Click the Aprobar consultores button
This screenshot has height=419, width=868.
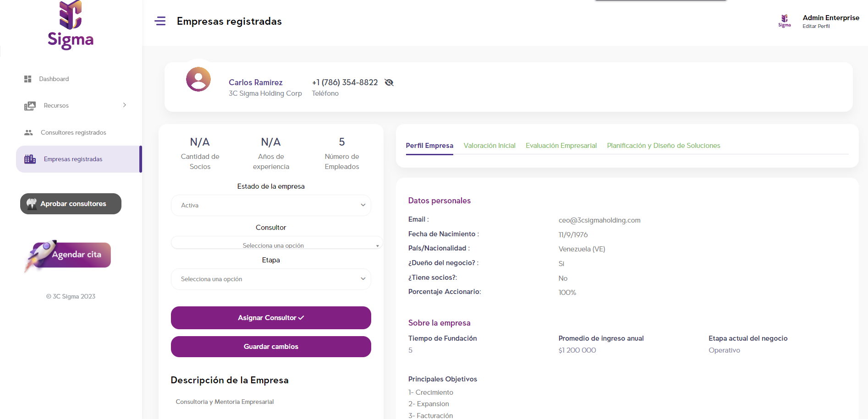[71, 204]
